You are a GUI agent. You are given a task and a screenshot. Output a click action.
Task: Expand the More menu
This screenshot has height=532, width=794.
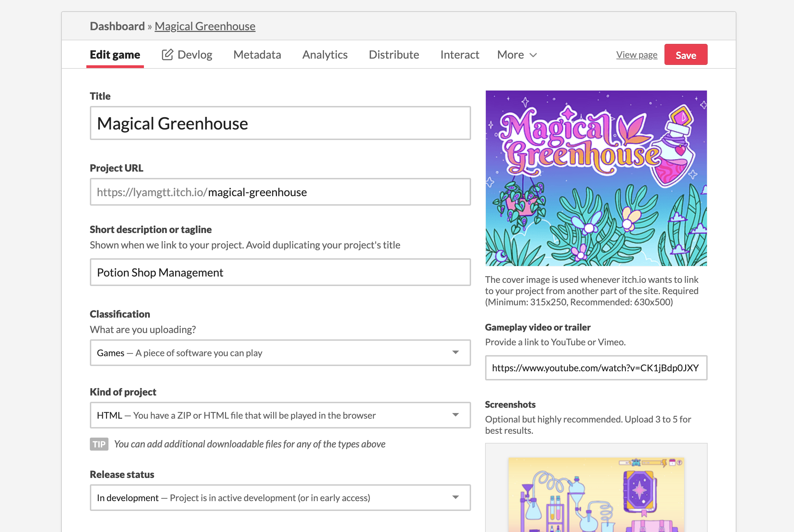(517, 55)
